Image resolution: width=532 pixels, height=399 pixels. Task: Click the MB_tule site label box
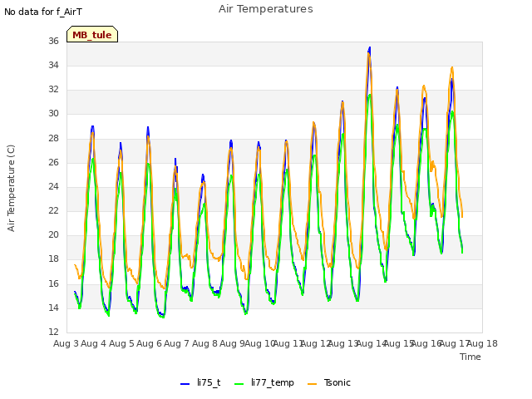(x=92, y=34)
